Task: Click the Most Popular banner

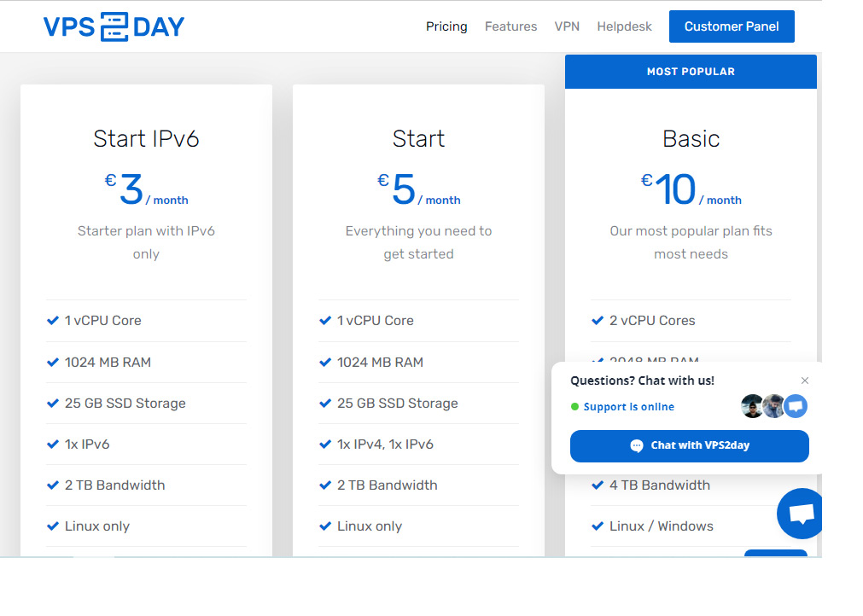Action: point(691,72)
